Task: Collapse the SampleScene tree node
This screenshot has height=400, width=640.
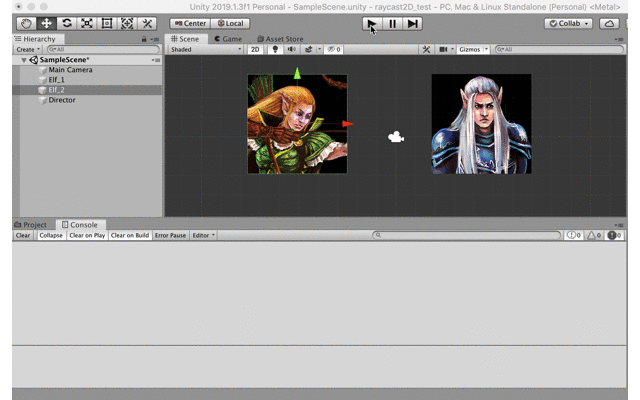Action: tap(23, 60)
